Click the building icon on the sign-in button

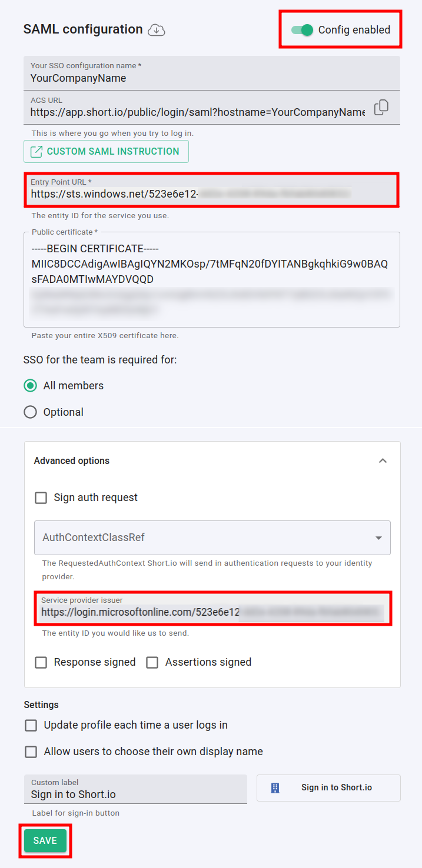click(x=275, y=788)
